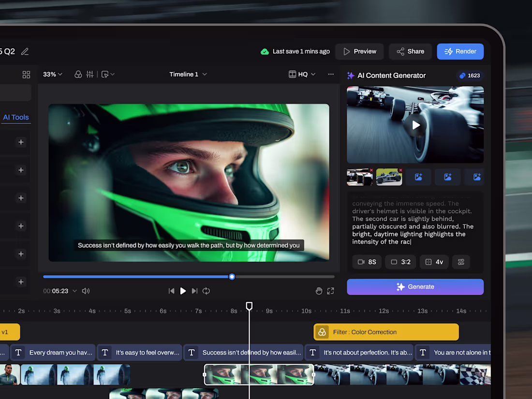Click the Generate button

point(415,287)
